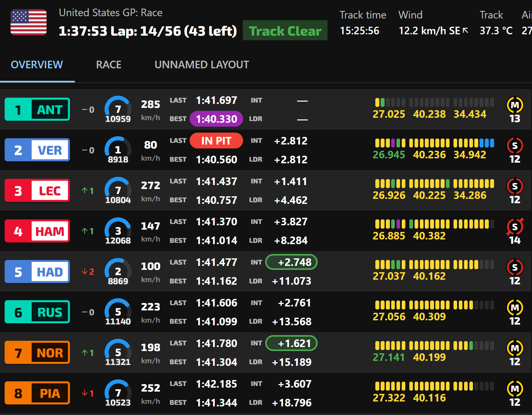Click ANT's mini-sector bars
The image size is (532, 415).
(434, 102)
